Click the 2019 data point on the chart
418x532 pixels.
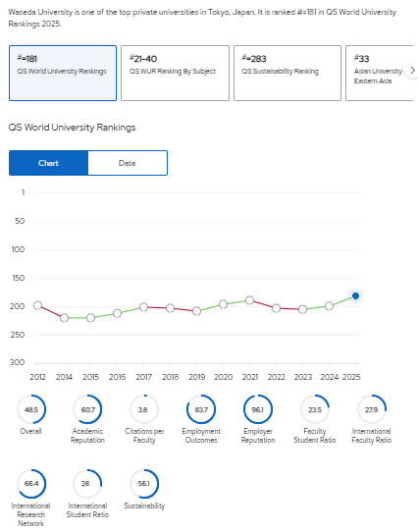pyautogui.click(x=196, y=311)
